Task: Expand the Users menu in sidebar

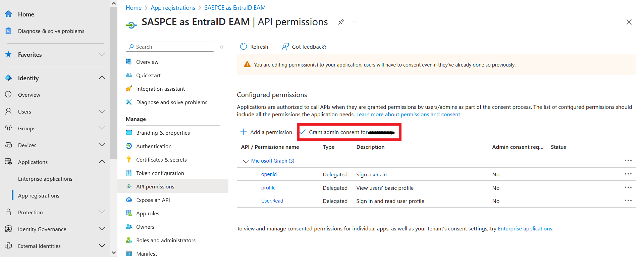Action: (x=102, y=112)
